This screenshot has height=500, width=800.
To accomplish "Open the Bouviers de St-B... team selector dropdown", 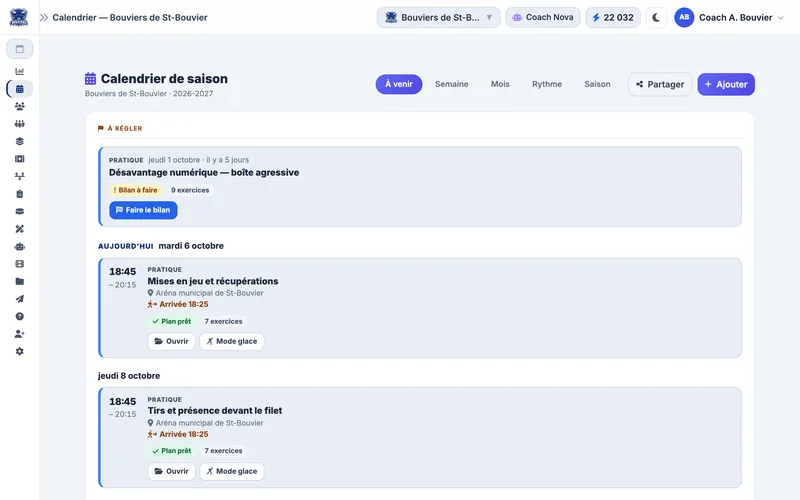I will pos(438,17).
